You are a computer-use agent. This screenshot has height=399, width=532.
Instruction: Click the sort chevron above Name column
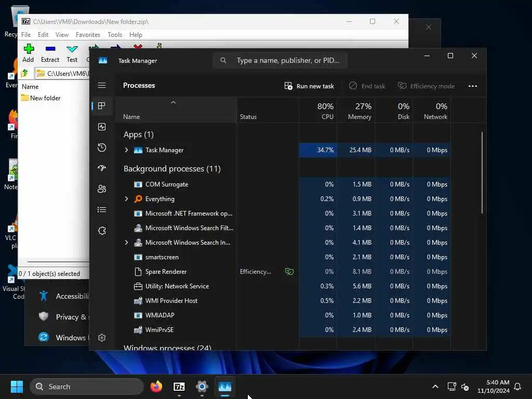[174, 102]
